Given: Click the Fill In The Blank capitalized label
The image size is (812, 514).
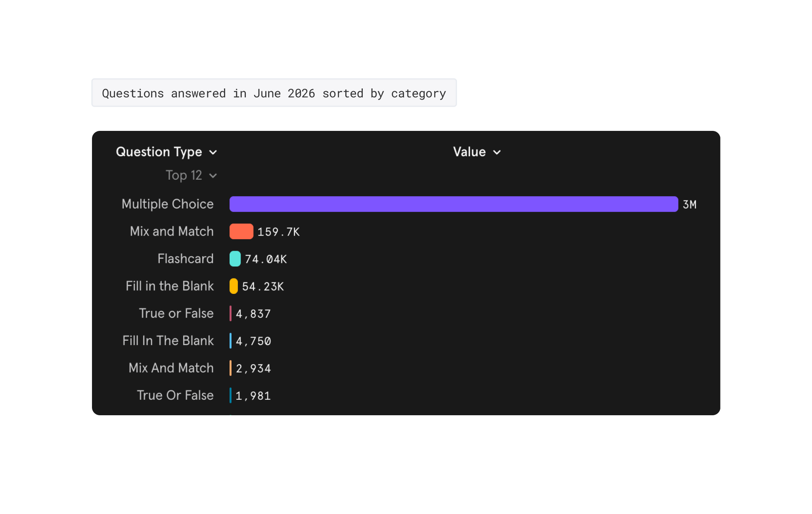Looking at the screenshot, I should pos(168,341).
